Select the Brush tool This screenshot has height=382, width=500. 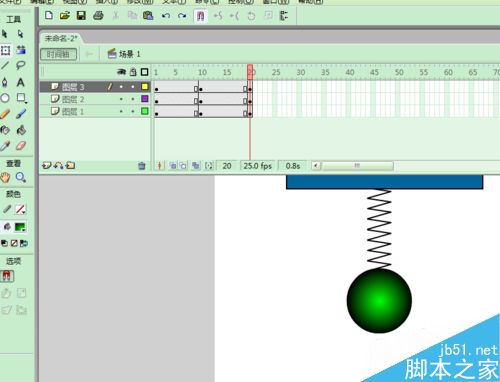click(x=21, y=114)
